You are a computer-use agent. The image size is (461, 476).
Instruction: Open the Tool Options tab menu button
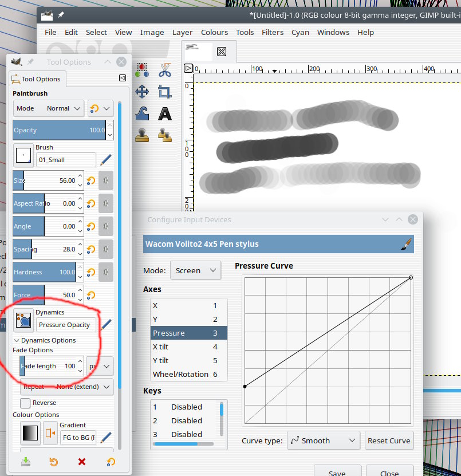click(x=123, y=78)
